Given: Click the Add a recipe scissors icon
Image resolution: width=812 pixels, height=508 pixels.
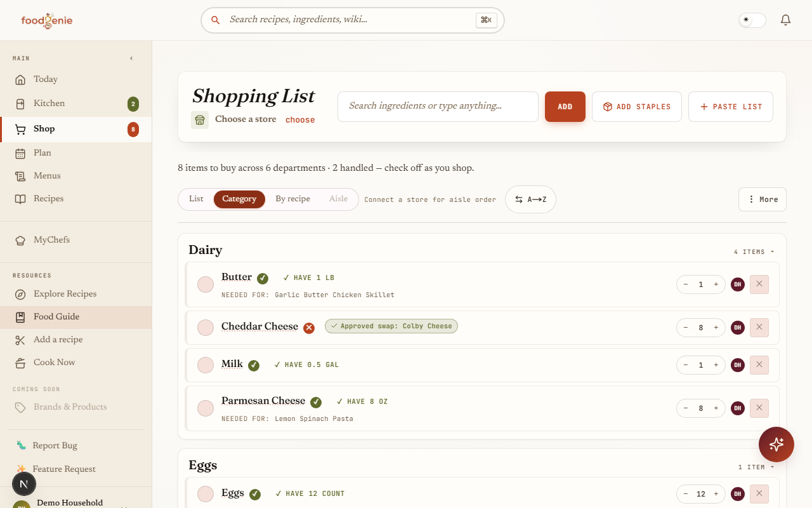Looking at the screenshot, I should (20, 340).
